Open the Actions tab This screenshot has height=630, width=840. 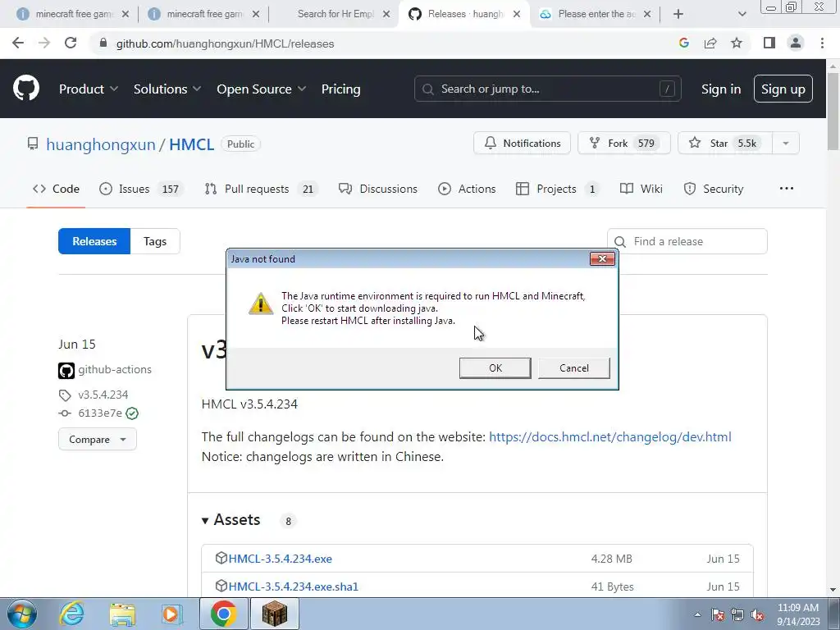point(467,189)
